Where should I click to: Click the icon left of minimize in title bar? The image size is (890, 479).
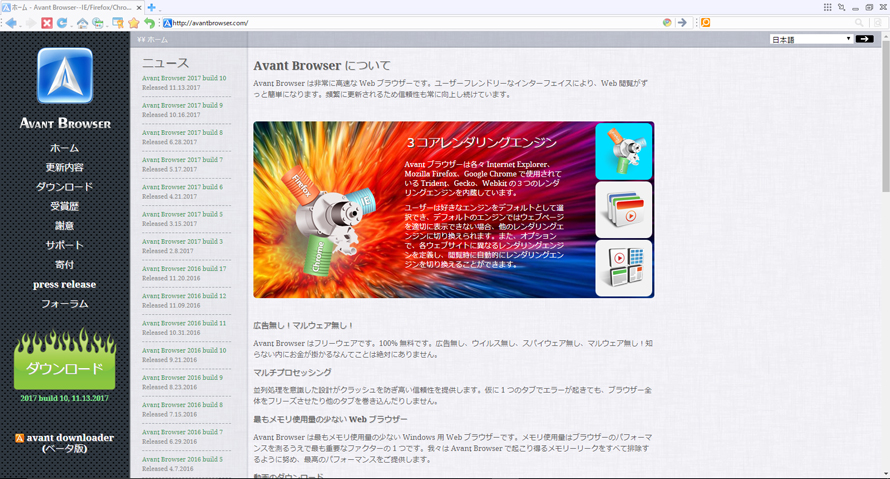pyautogui.click(x=842, y=7)
